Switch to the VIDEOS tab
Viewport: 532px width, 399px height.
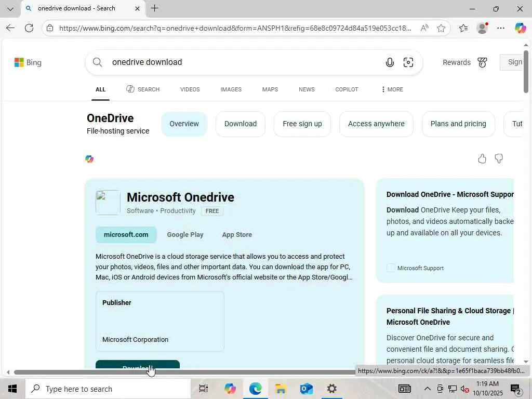click(190, 89)
